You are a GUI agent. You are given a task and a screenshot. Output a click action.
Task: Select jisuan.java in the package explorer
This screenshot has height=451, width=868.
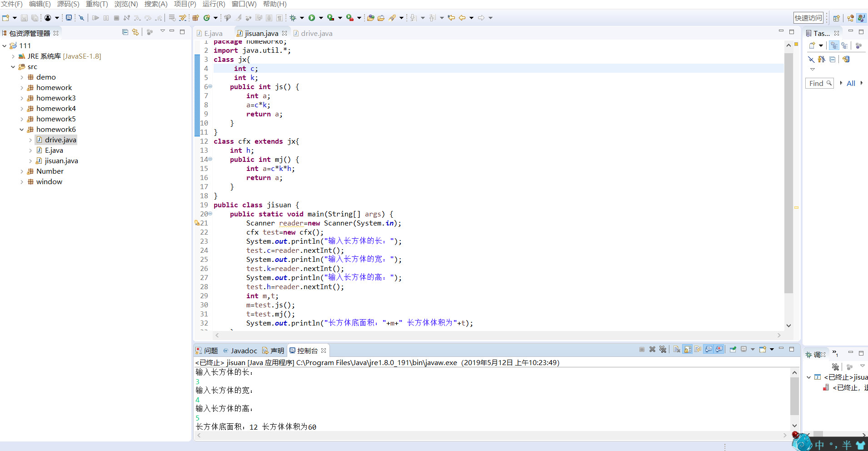tap(61, 161)
